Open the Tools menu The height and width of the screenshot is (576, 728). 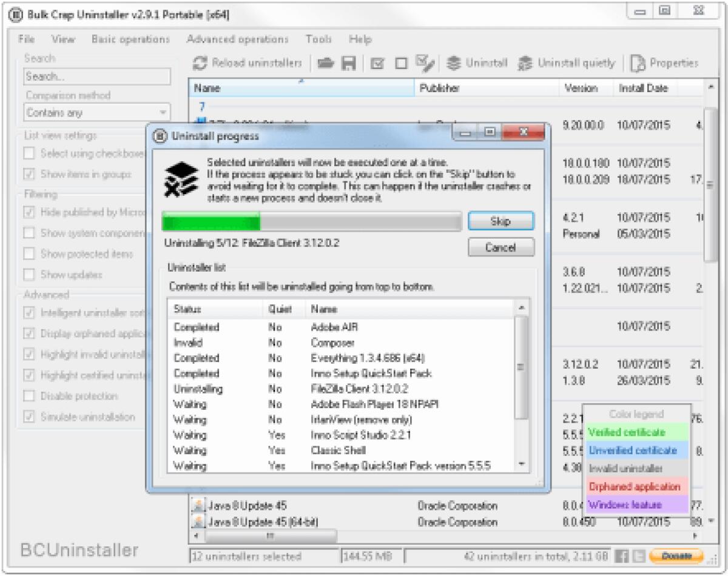click(x=320, y=39)
